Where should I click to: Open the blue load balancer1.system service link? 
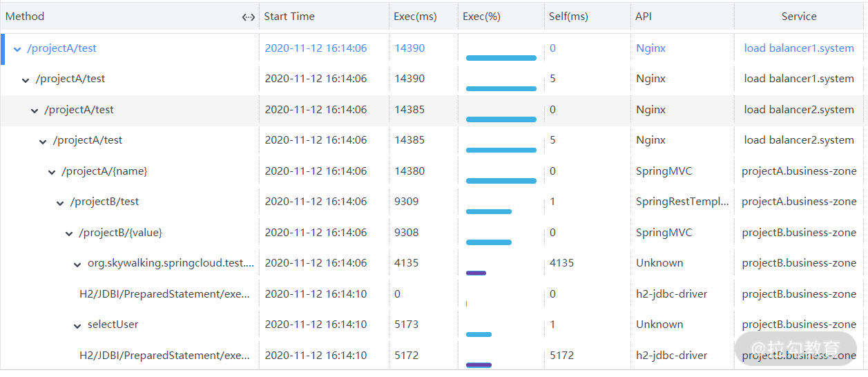799,48
